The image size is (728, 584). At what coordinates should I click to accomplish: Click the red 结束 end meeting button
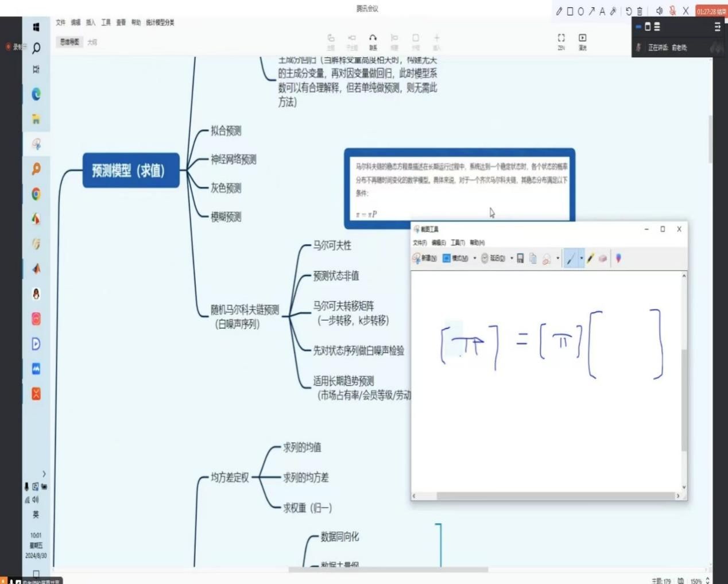coord(711,11)
